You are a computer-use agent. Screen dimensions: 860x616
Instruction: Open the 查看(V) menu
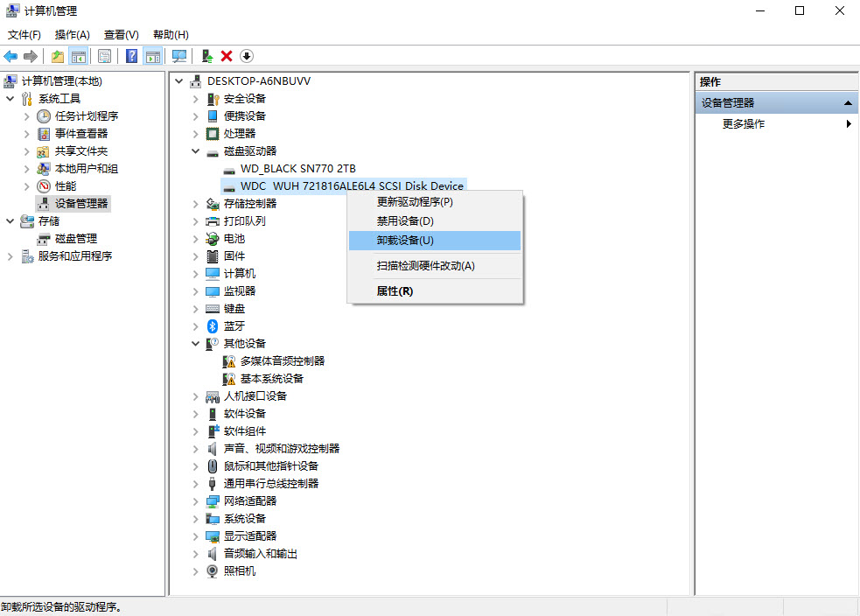point(122,34)
